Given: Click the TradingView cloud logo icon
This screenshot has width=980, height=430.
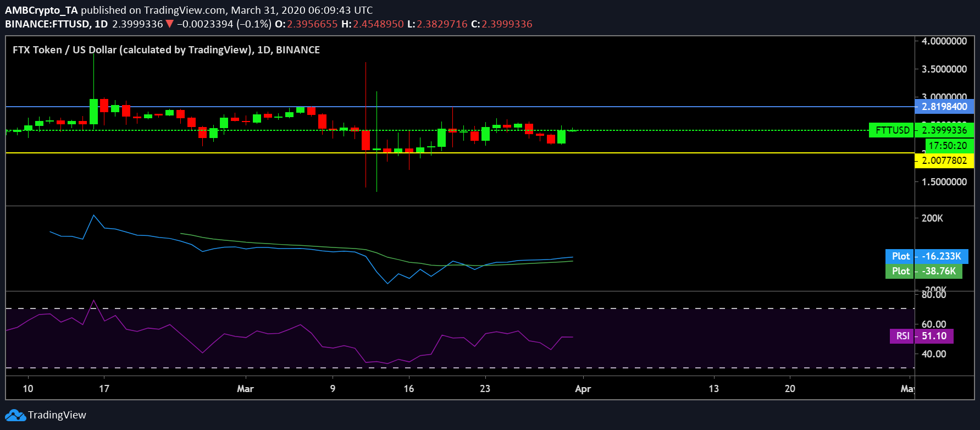Looking at the screenshot, I should click(x=15, y=415).
